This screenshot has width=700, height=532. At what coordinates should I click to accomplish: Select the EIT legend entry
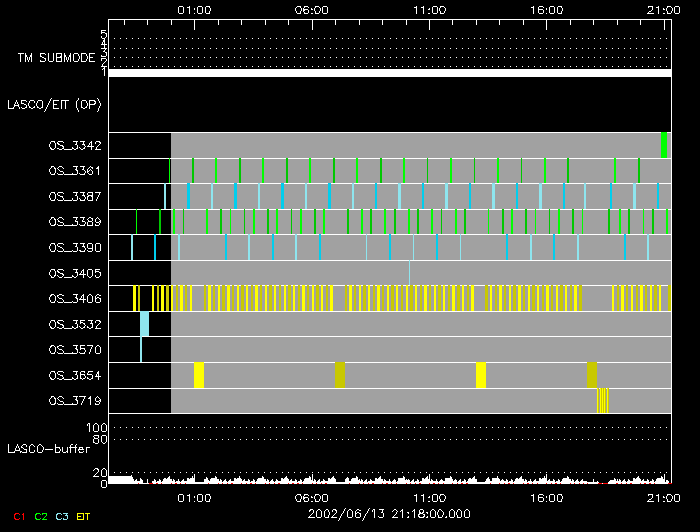tap(84, 516)
